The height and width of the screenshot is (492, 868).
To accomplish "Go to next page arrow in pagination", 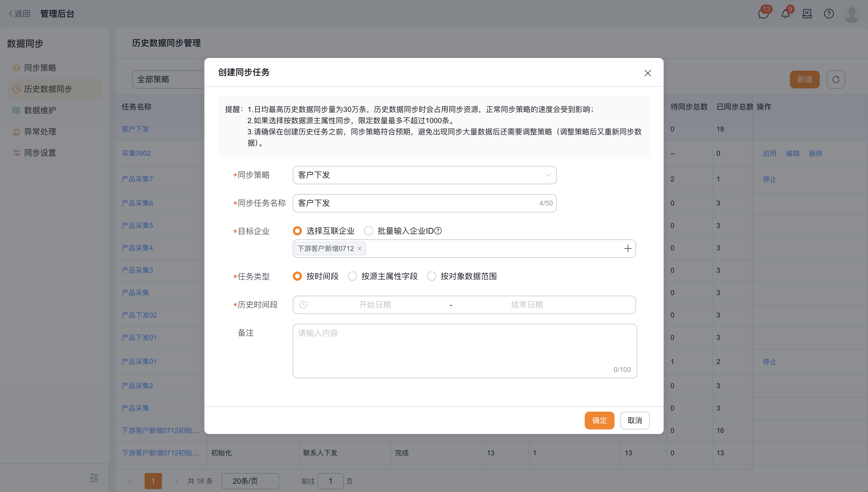I will (176, 481).
